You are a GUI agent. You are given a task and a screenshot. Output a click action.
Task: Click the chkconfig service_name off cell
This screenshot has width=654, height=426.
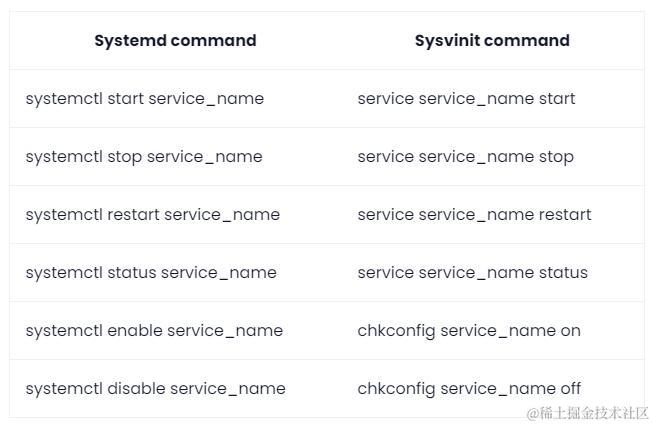point(469,389)
